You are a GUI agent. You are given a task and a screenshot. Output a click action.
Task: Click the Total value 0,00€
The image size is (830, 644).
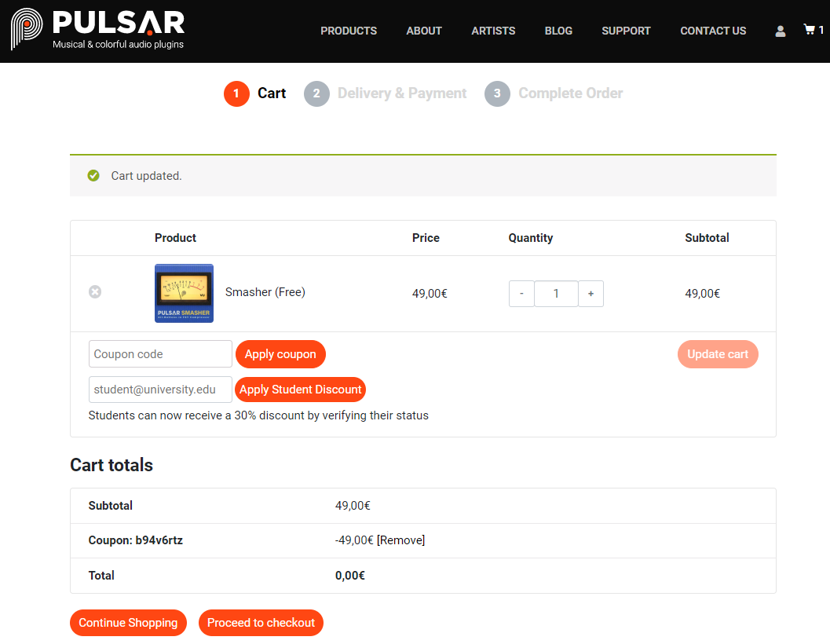tap(350, 576)
